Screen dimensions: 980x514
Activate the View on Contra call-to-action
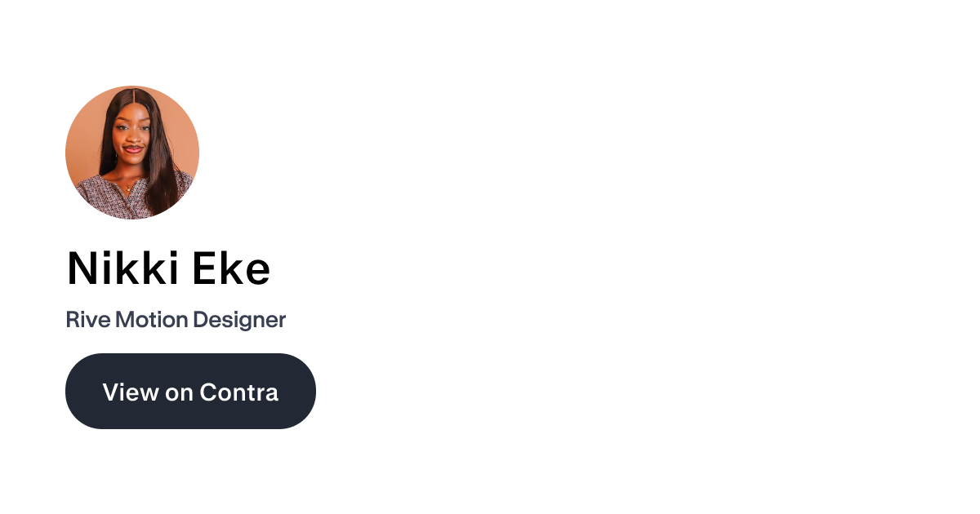pyautogui.click(x=190, y=391)
